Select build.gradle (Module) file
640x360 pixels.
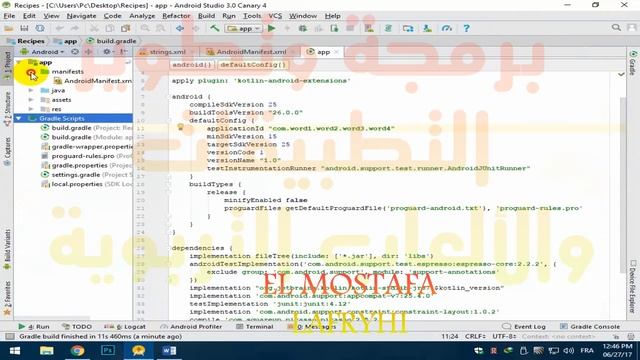tap(87, 137)
